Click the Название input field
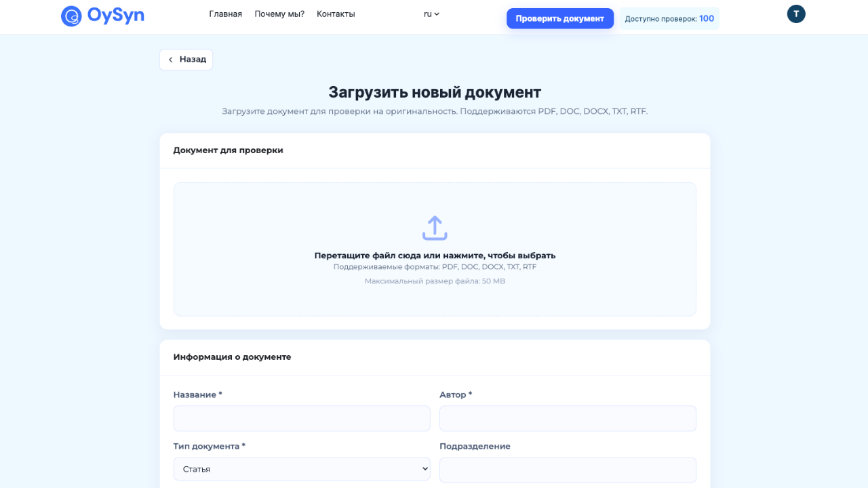This screenshot has height=488, width=868. pyautogui.click(x=302, y=418)
